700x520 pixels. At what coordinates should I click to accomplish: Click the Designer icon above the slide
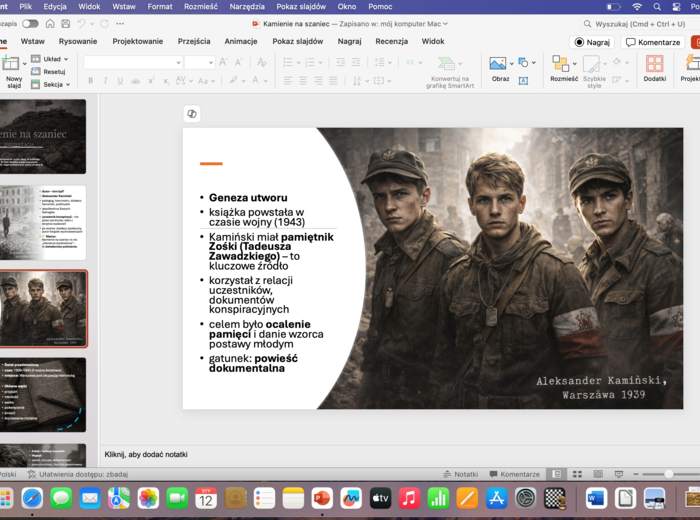point(192,114)
